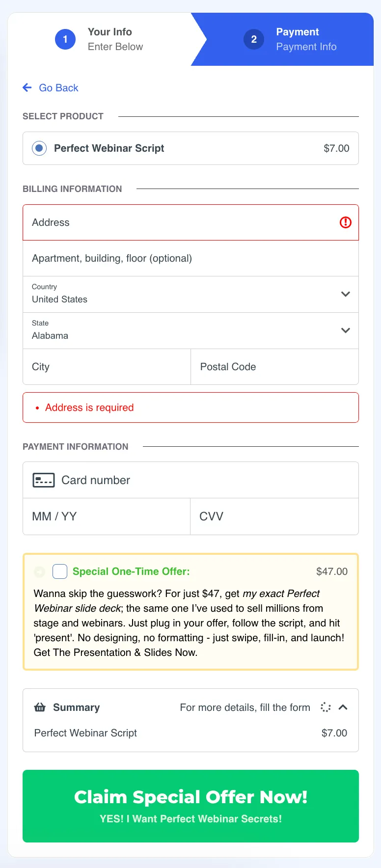Select the Payment step tab
The width and height of the screenshot is (381, 868).
pos(285,39)
